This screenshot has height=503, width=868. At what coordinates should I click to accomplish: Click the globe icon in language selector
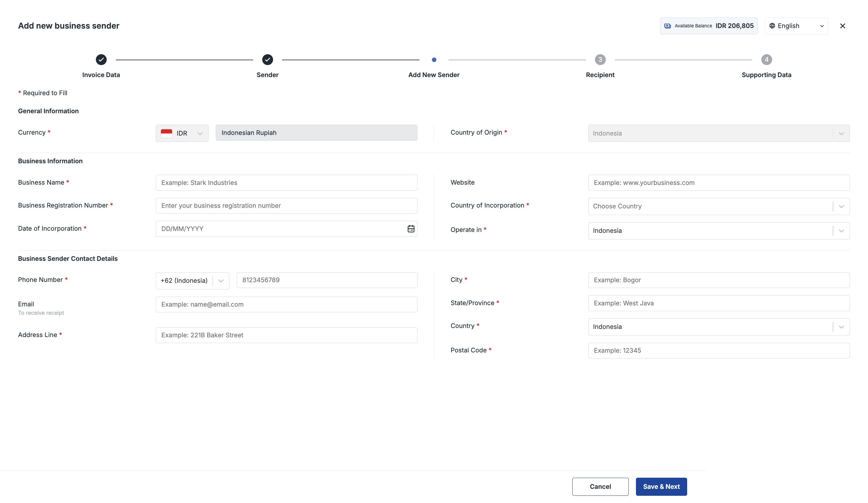772,26
